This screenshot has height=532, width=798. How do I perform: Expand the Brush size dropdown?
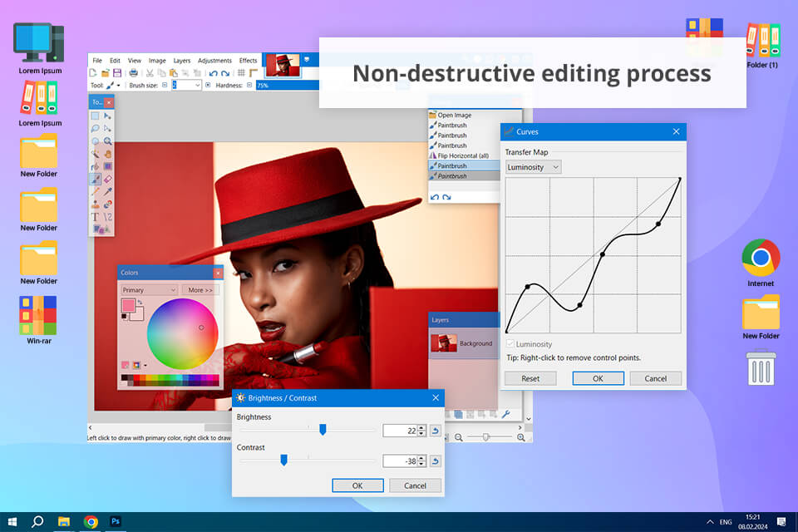[x=198, y=85]
